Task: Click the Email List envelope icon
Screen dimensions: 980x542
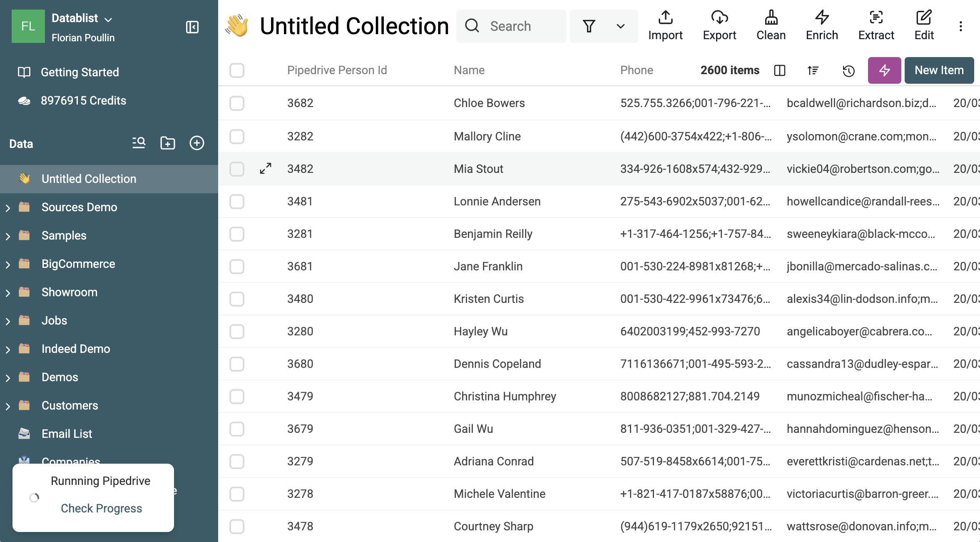Action: tap(24, 434)
